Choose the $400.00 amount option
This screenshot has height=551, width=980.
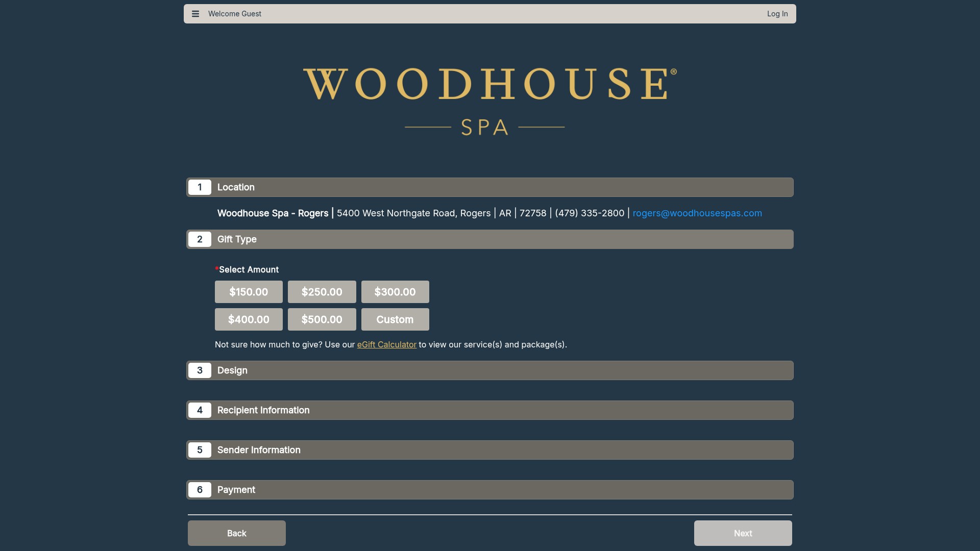249,319
